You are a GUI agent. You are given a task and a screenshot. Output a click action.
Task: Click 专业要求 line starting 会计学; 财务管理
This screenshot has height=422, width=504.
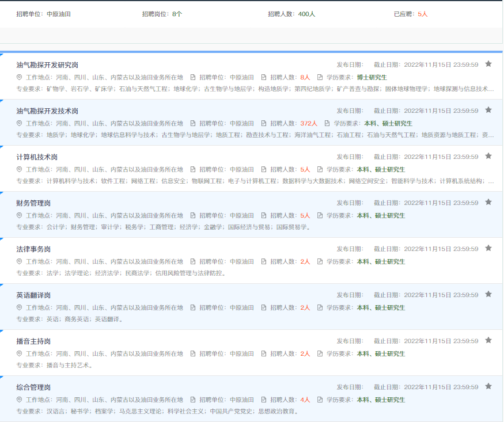pos(164,227)
